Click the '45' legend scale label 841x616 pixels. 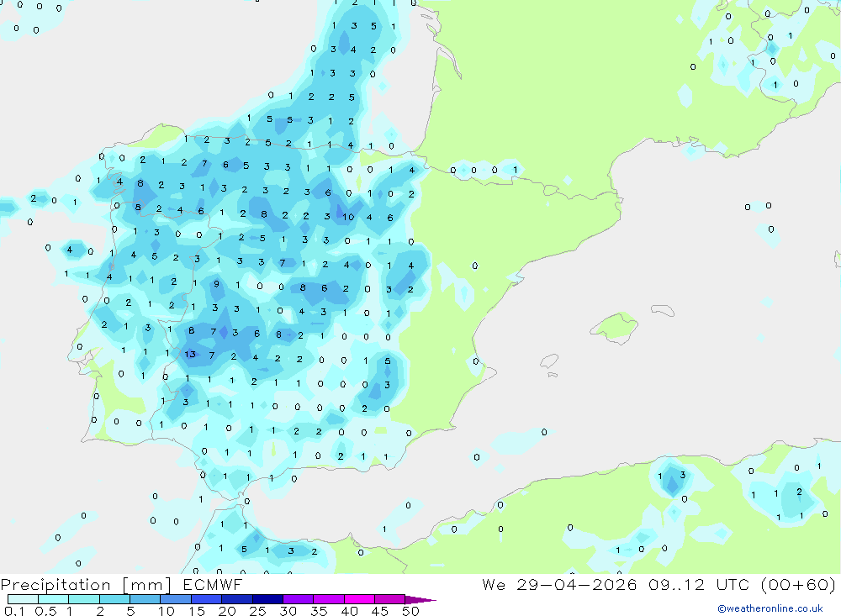(380, 611)
